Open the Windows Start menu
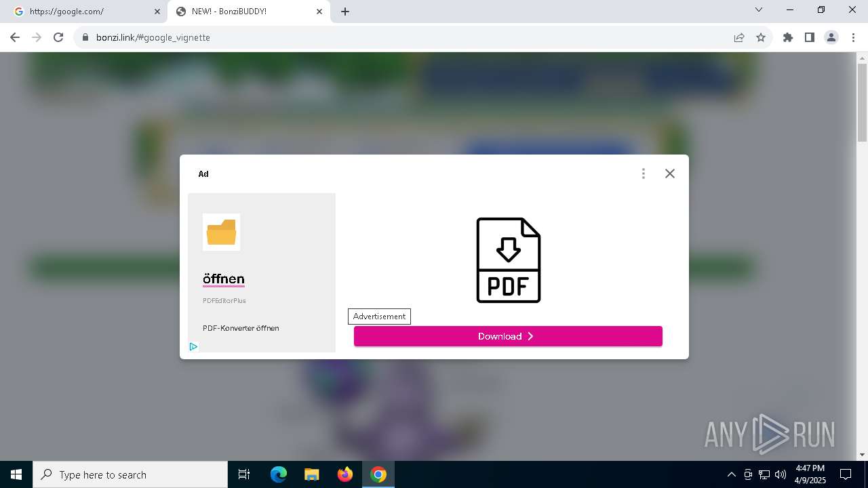868x488 pixels. [16, 474]
